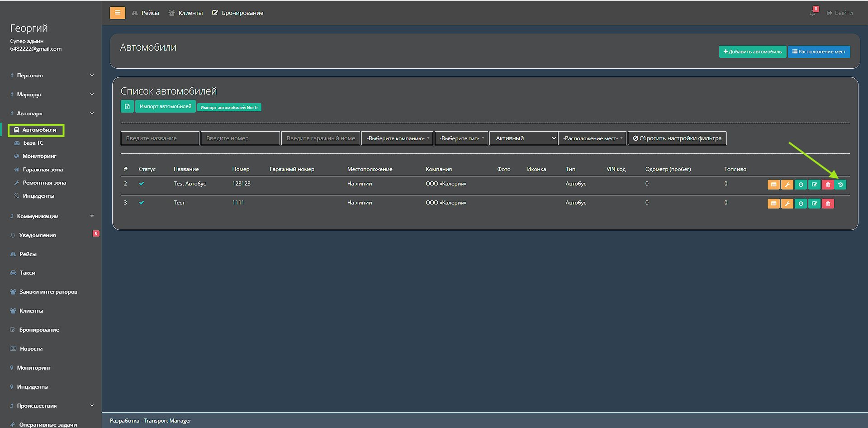
Task: Toggle the sidebar with the orange hamburger button
Action: tap(118, 13)
